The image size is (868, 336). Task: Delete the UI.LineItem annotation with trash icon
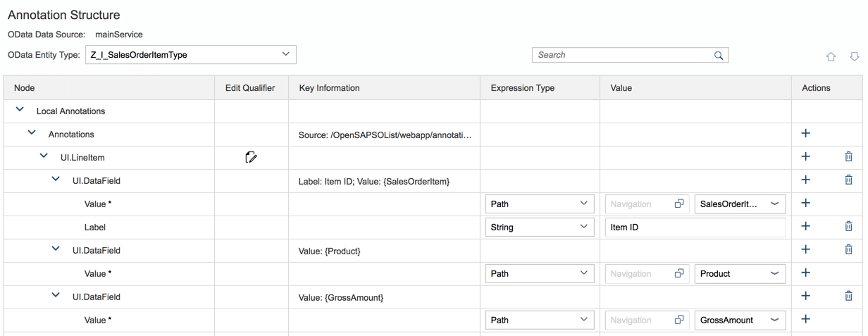coord(848,157)
